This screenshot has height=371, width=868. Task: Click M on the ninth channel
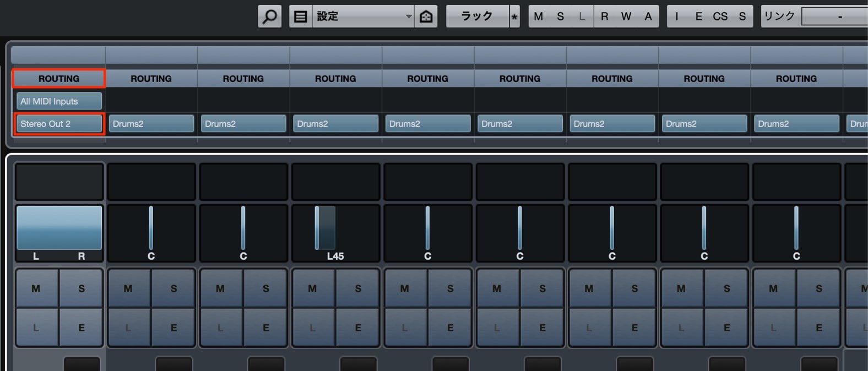[773, 288]
